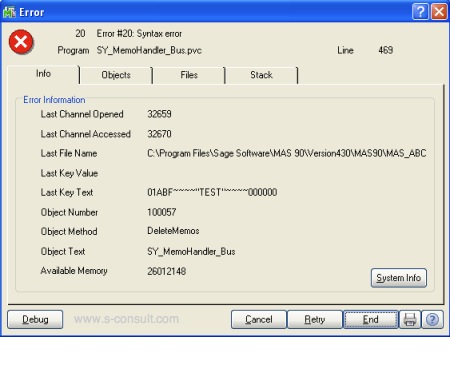Click the MAS application icon in title bar
The image size is (450, 369).
pyautogui.click(x=9, y=12)
